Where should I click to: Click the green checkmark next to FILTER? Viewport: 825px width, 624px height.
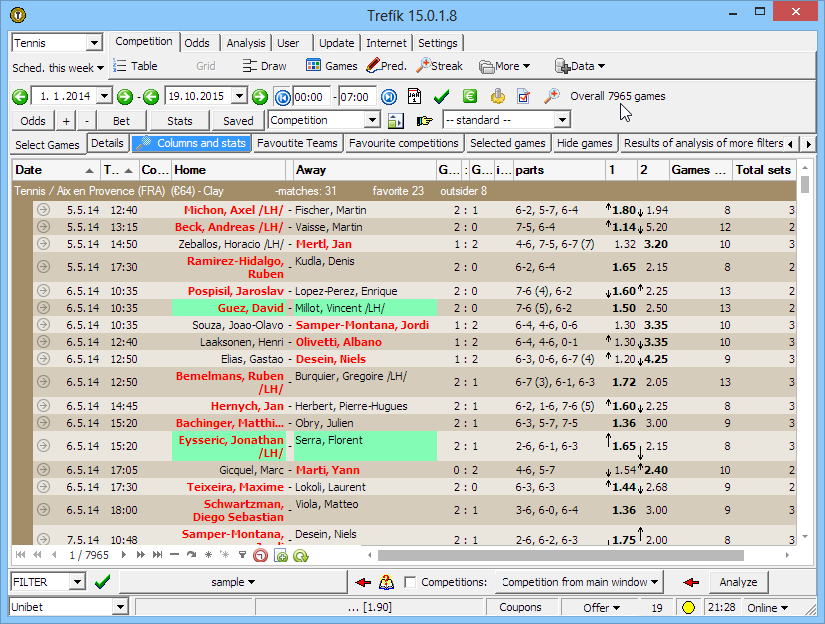tap(102, 582)
